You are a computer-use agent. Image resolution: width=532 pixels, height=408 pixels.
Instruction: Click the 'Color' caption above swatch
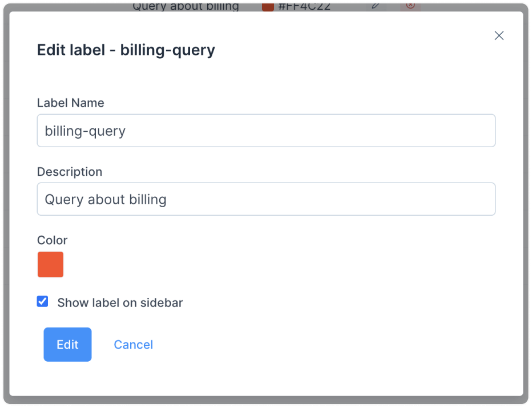[x=53, y=240]
